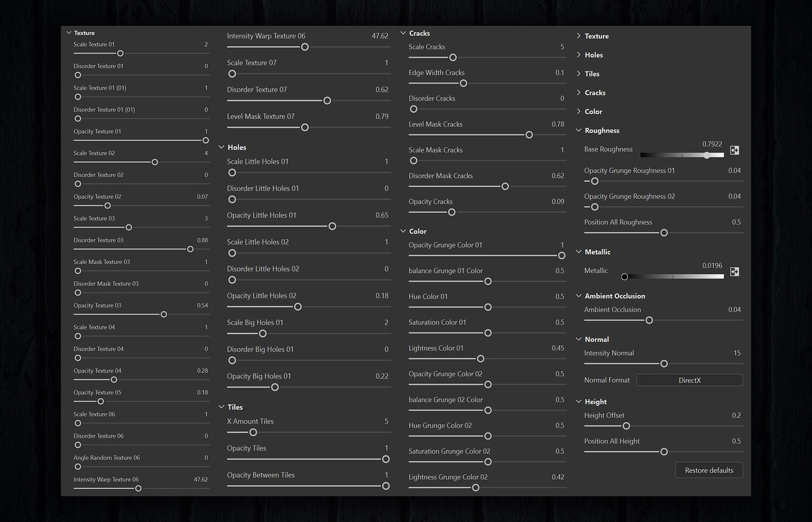
Task: Click the Opacity Little Holes 01 slider handle
Action: point(332,226)
